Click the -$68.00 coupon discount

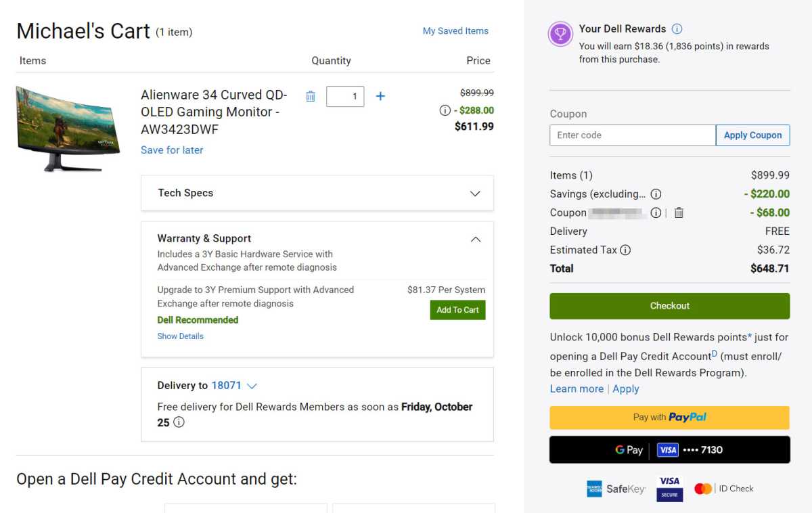(769, 213)
